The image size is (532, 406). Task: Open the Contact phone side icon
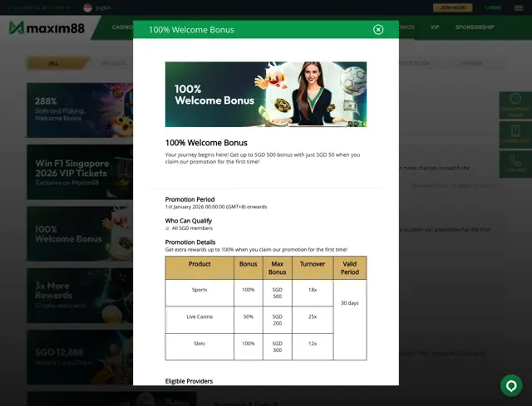coord(515,164)
